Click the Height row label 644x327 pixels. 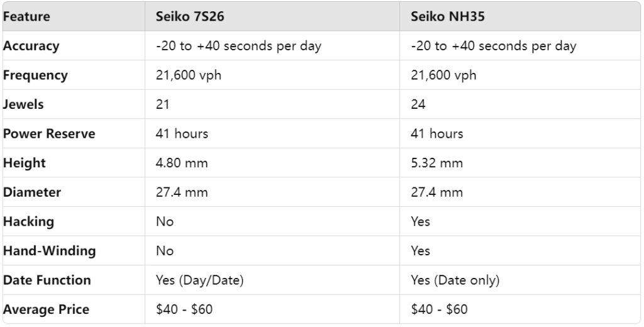(x=25, y=163)
